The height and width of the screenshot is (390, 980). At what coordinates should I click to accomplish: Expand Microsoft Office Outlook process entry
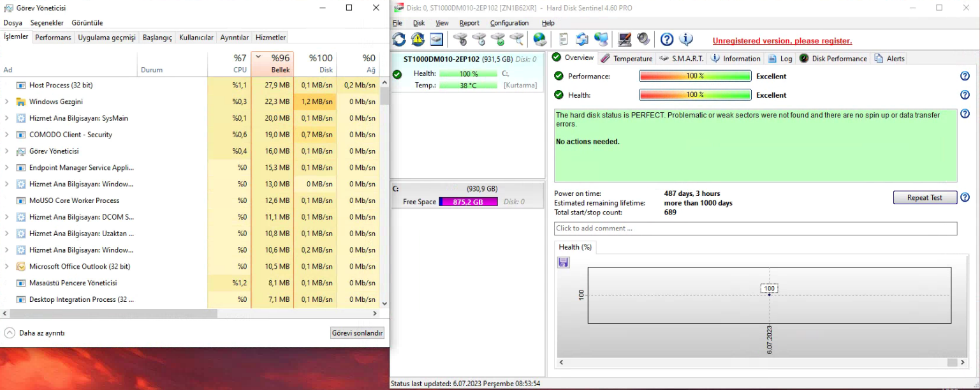point(6,266)
